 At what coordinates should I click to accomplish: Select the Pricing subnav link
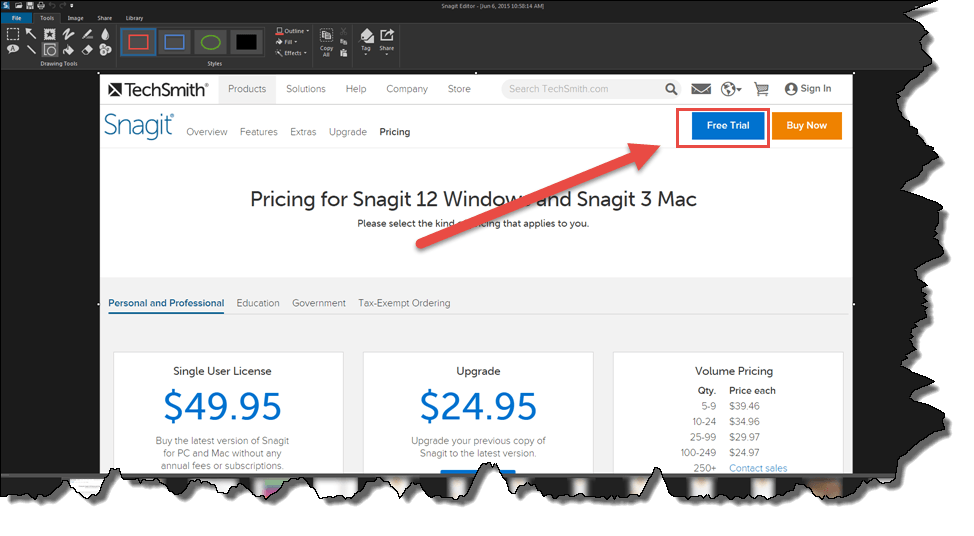tap(394, 132)
